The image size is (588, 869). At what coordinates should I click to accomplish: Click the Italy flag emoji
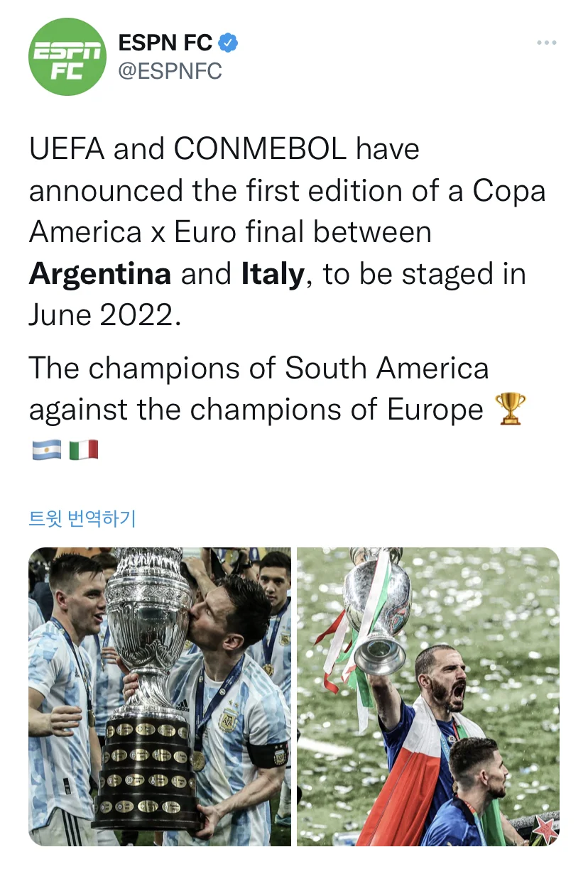(83, 449)
